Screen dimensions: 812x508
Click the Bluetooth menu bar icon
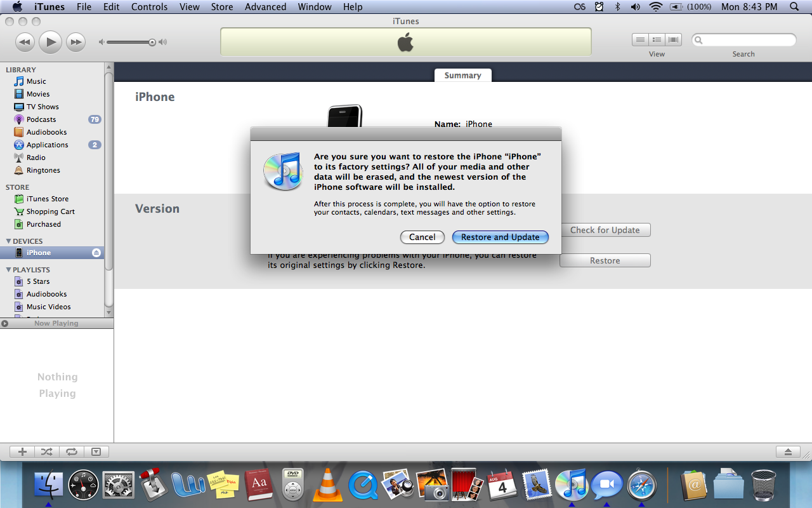pyautogui.click(x=618, y=7)
